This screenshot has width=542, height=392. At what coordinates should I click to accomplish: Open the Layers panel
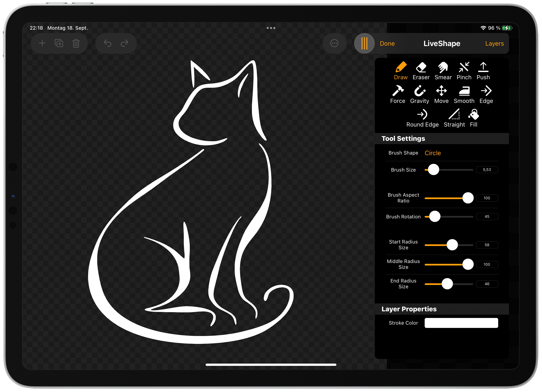[494, 43]
